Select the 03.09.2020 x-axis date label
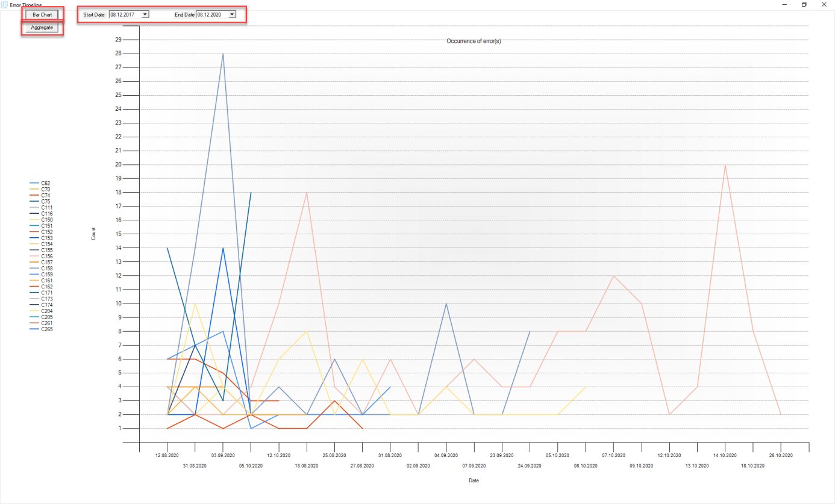 223,456
